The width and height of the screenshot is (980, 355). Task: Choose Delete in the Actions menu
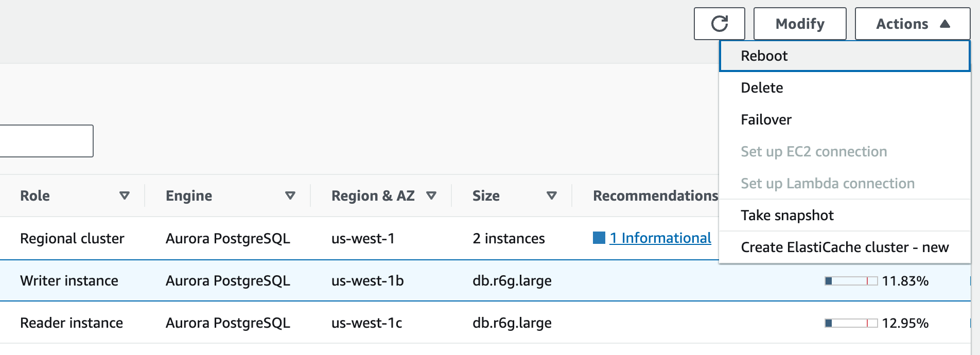[762, 88]
